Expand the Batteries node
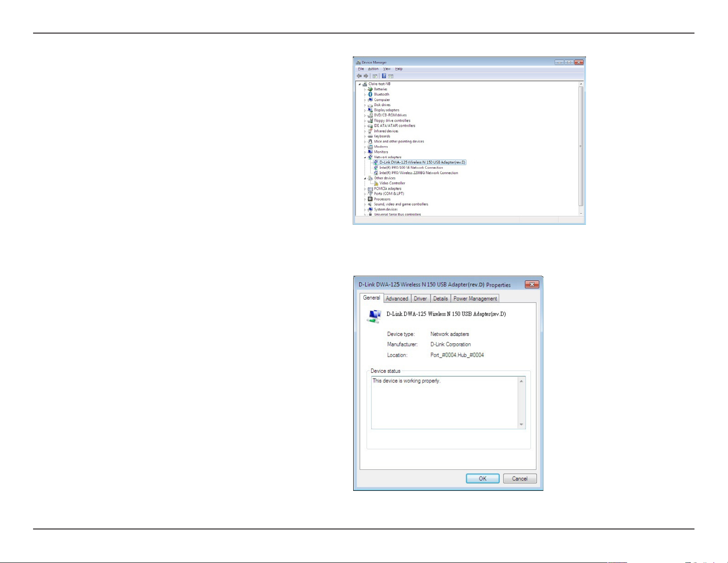The width and height of the screenshot is (728, 563). point(365,89)
